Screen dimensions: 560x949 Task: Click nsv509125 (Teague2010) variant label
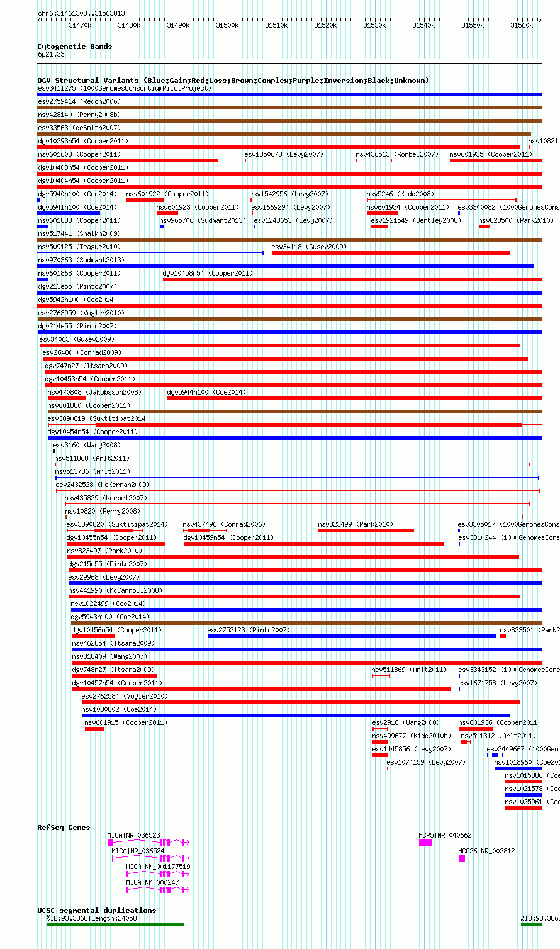click(x=79, y=247)
